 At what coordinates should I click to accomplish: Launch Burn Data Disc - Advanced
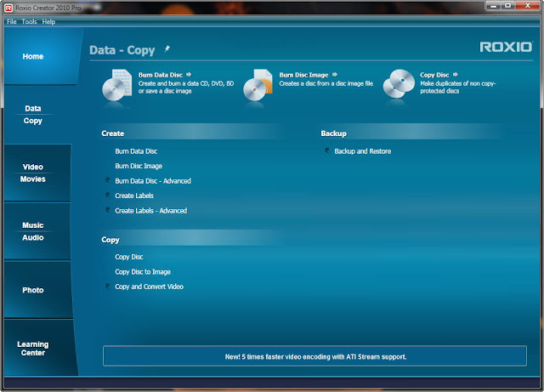(153, 181)
